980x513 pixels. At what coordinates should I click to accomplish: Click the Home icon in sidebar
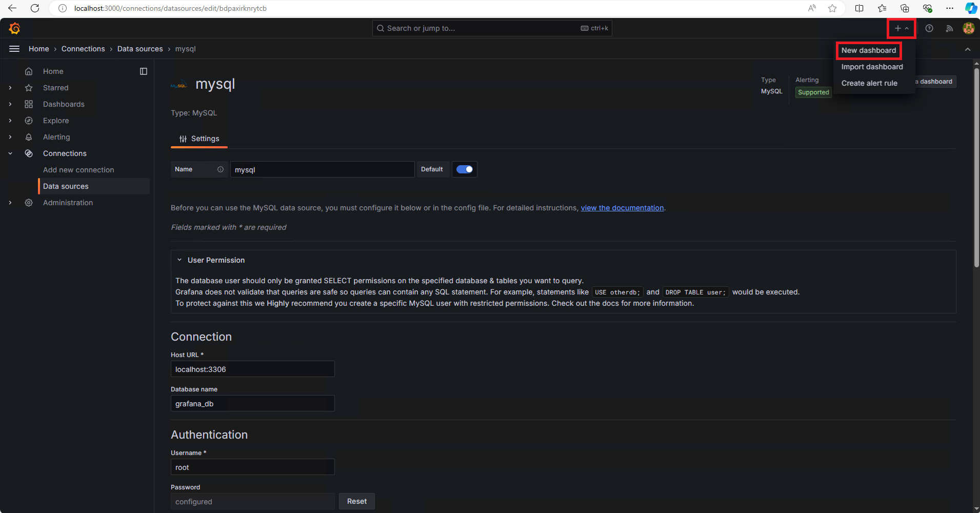coord(29,71)
